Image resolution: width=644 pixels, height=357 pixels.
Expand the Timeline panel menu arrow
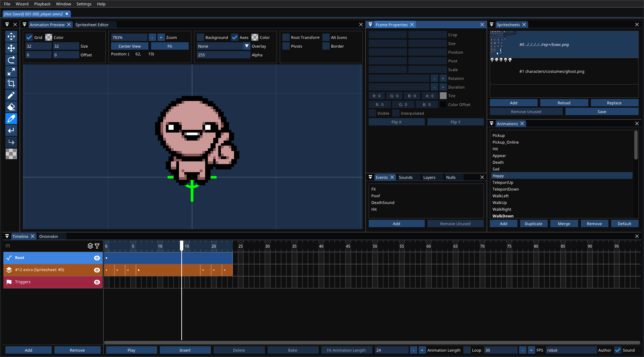7,237
